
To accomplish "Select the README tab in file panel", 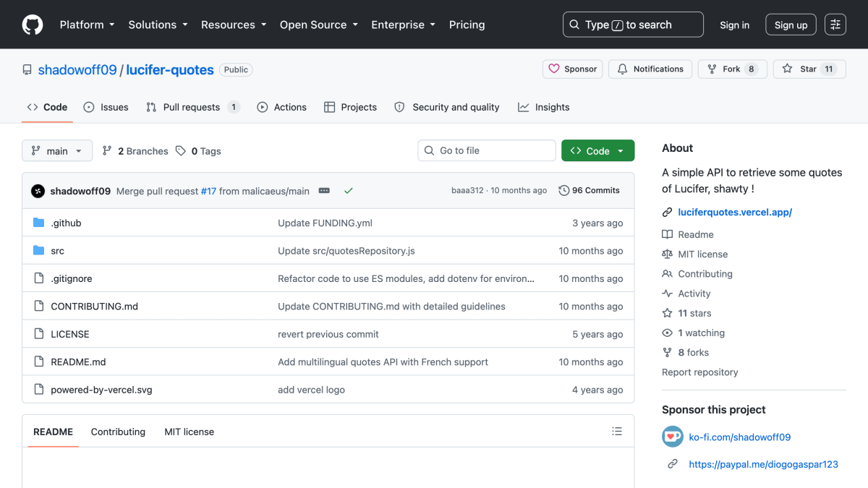I will [53, 432].
